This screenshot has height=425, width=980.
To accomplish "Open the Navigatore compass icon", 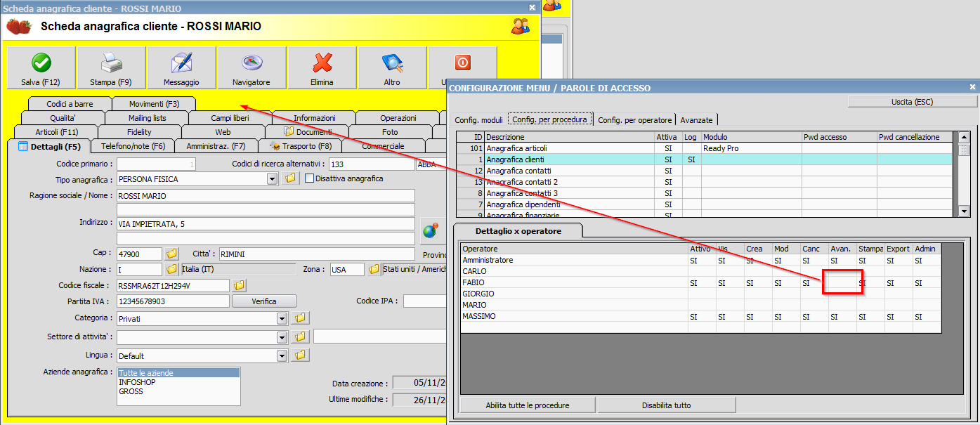I will [x=251, y=63].
